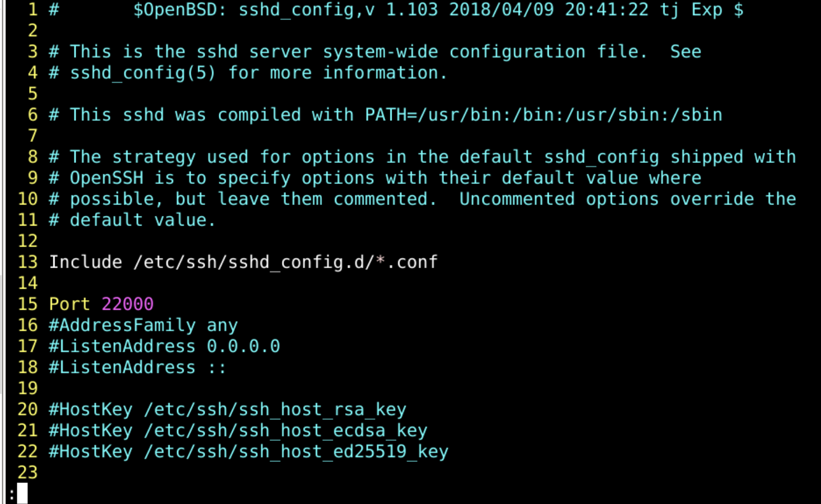
Task: Click the word OpenSSH on line 9
Action: point(106,178)
